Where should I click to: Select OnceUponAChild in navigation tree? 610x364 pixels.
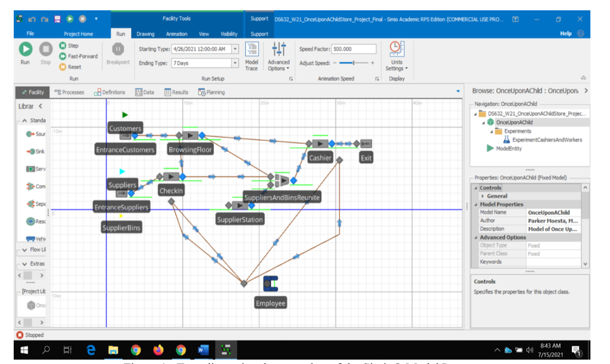514,122
